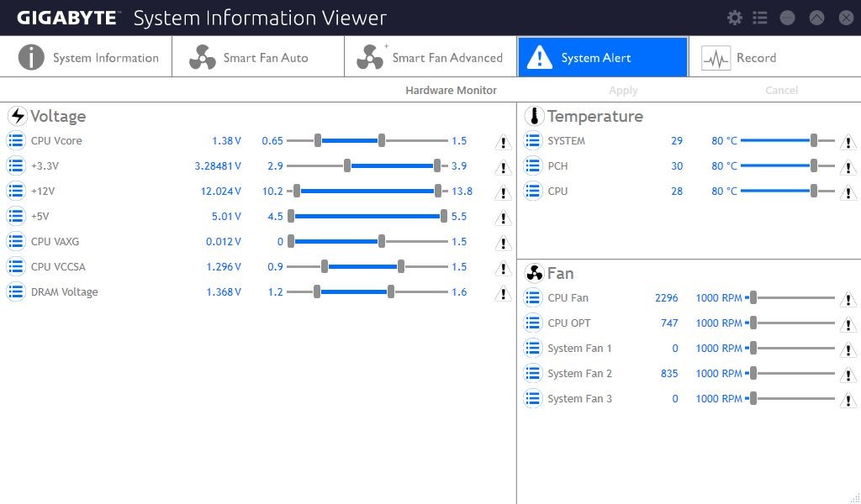Click the upper handle of +3.3V slider

pos(437,166)
